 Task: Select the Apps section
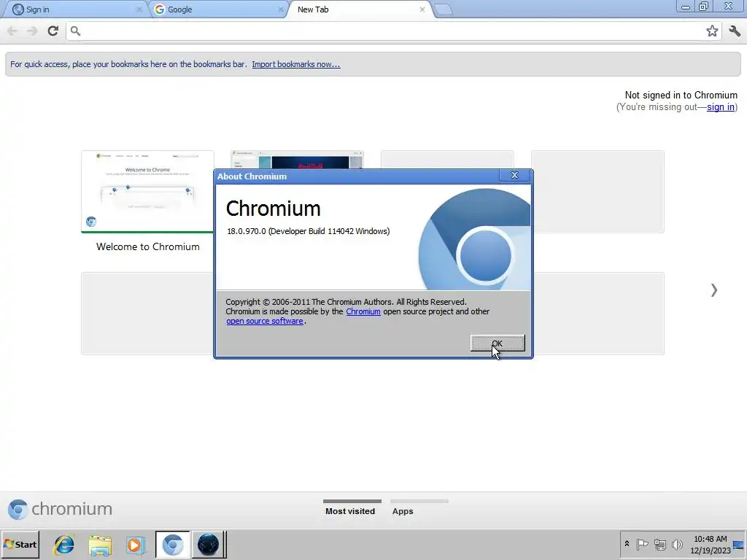(x=419, y=508)
